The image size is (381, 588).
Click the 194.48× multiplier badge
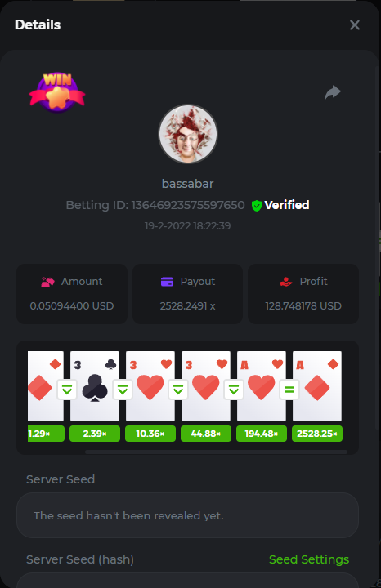[262, 434]
